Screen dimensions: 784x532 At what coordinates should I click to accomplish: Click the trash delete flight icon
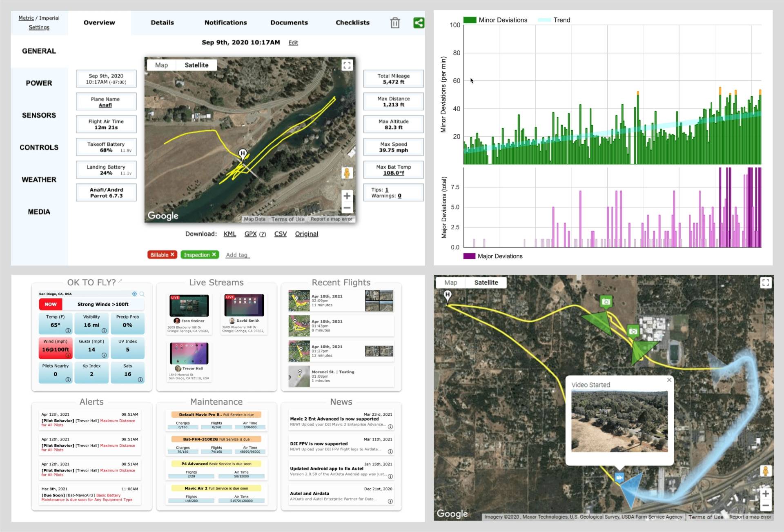pos(395,23)
